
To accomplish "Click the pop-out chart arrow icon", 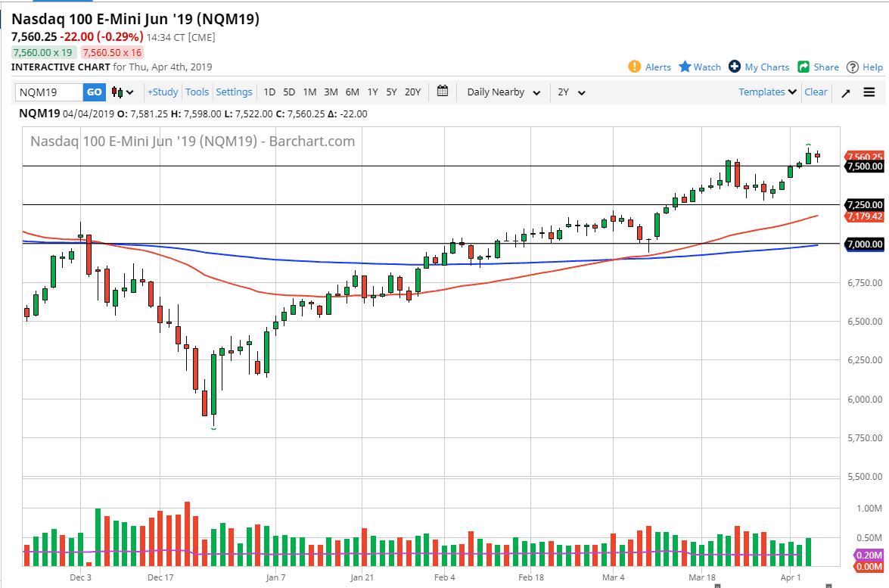I will tap(845, 92).
